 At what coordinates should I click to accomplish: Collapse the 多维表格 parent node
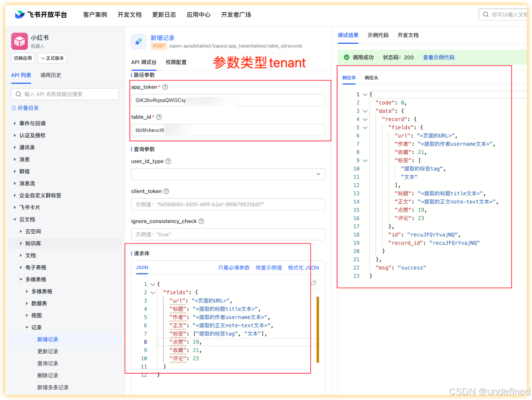(x=21, y=279)
